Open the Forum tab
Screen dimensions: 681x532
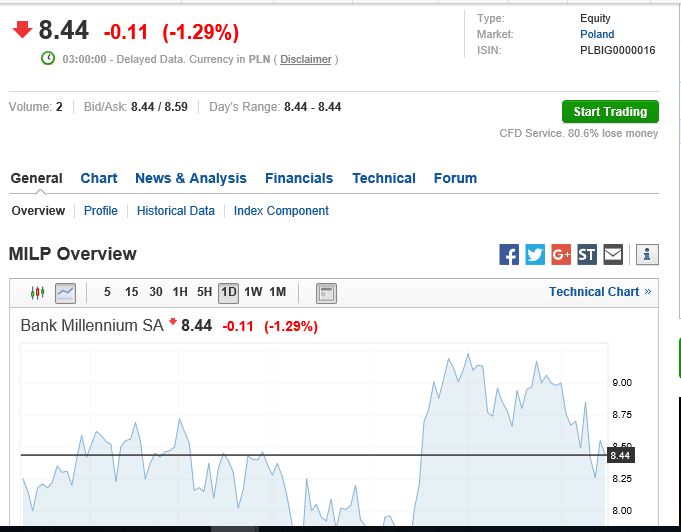coord(456,178)
